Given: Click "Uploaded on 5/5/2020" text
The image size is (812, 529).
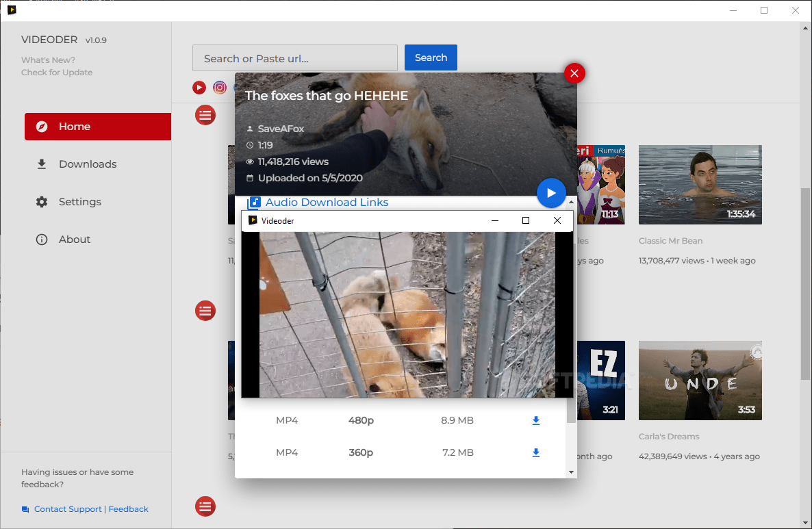Looking at the screenshot, I should point(310,178).
